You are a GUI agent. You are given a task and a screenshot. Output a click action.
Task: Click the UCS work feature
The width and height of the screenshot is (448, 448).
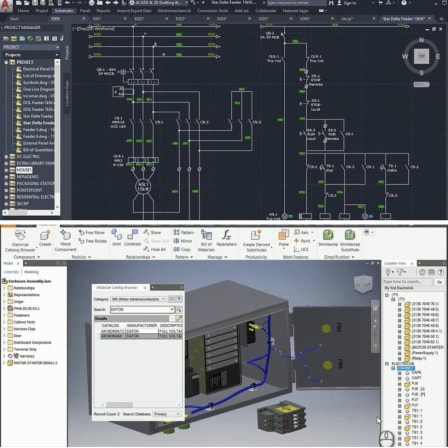301,249
